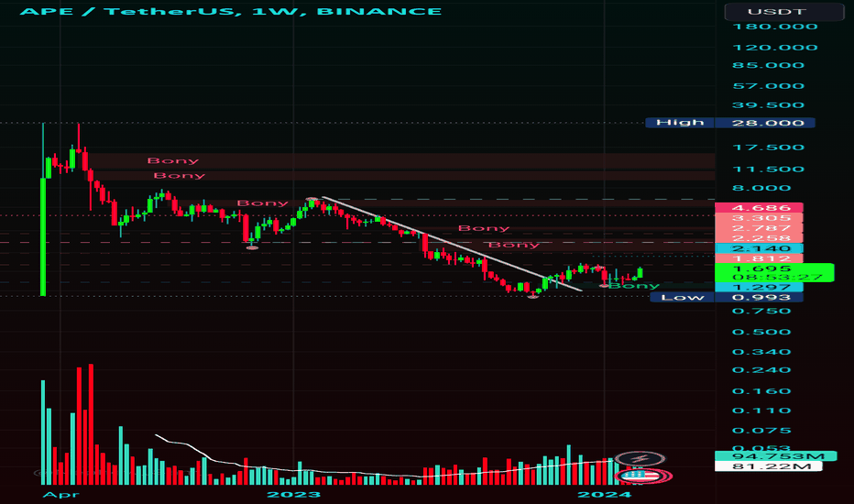Click the 2023 date axis label
Viewport: 854px width, 504px height.
293,494
